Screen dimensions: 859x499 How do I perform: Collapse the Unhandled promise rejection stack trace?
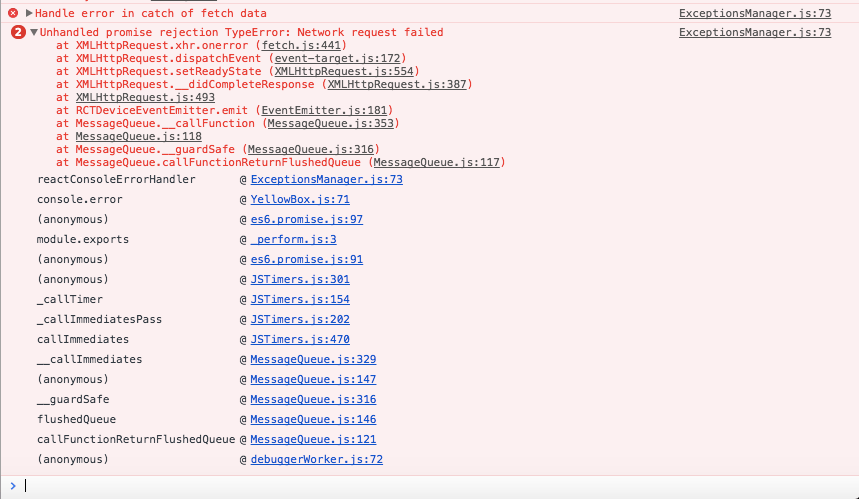pos(34,32)
